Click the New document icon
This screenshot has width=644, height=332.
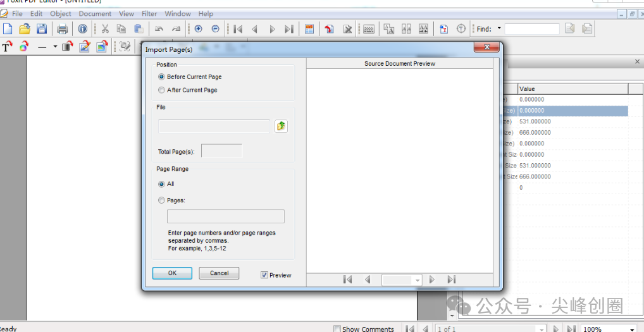[x=8, y=28]
